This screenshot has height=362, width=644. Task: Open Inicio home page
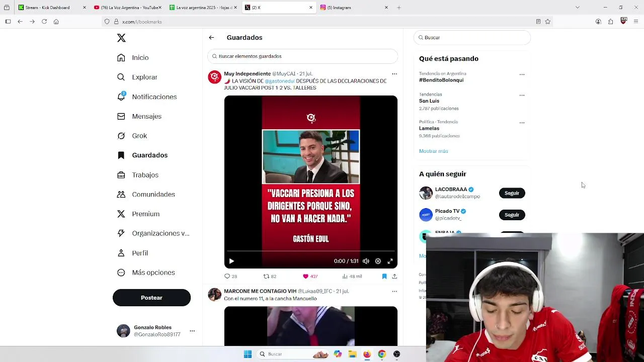[x=133, y=57]
